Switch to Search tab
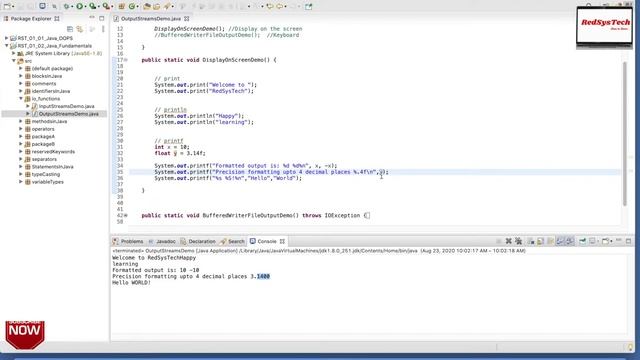The width and height of the screenshot is (640, 360). [x=232, y=241]
